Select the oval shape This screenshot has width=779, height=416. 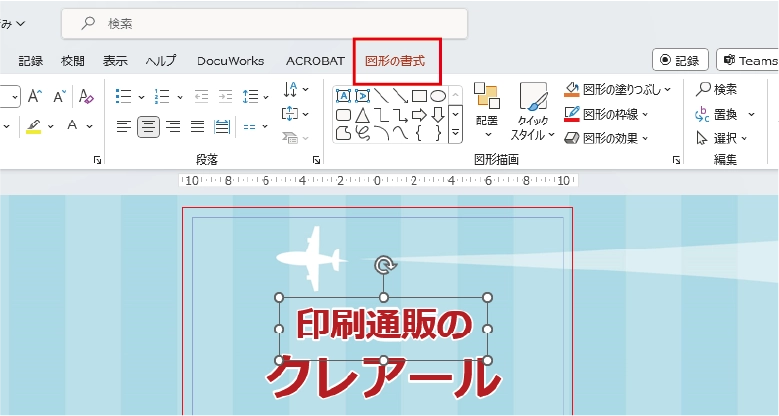pyautogui.click(x=438, y=95)
